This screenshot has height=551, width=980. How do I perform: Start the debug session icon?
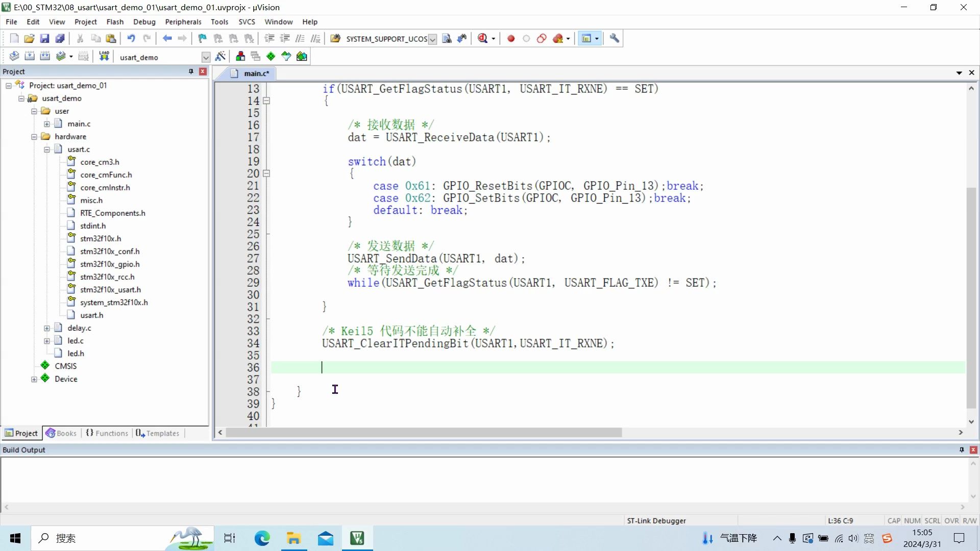click(483, 38)
